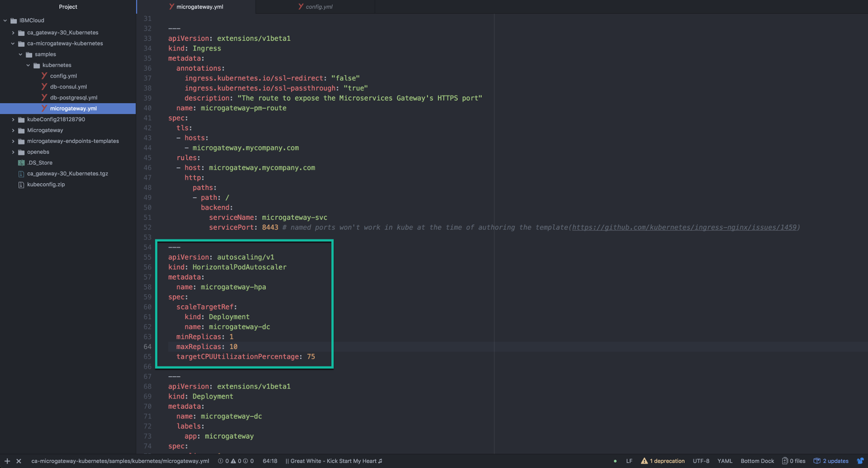Click the blue squirrel icon in status bar
Screen dimensions: 868x468
point(860,461)
